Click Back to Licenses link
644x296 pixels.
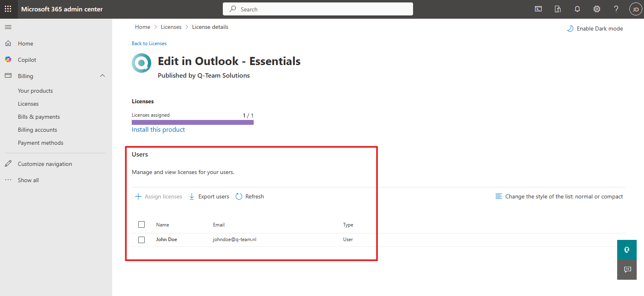coord(149,44)
